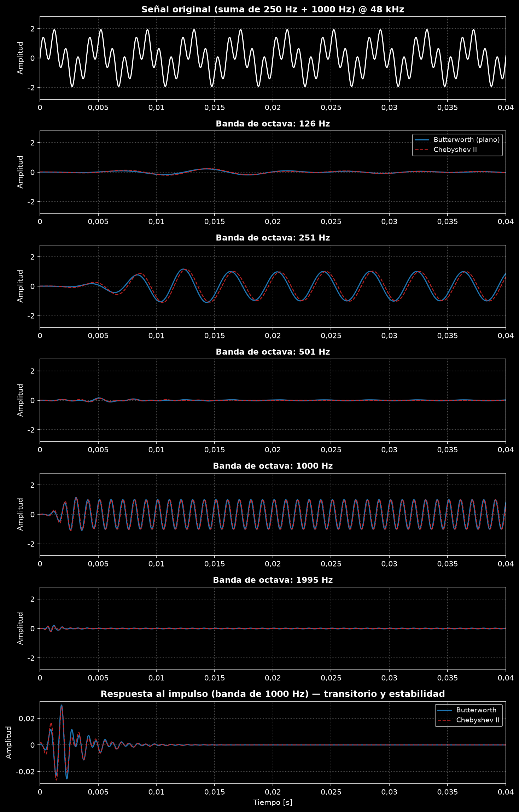The width and height of the screenshot is (519, 812).
Task: Click the red dashed Chebyshev sample in 126 Hz legend
Action: tap(422, 150)
